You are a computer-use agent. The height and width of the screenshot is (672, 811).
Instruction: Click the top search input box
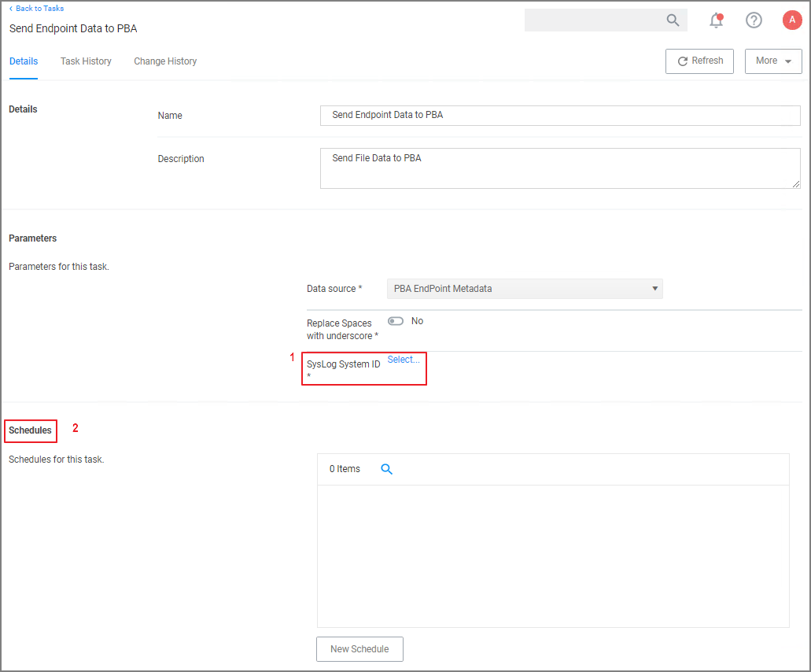coord(594,20)
